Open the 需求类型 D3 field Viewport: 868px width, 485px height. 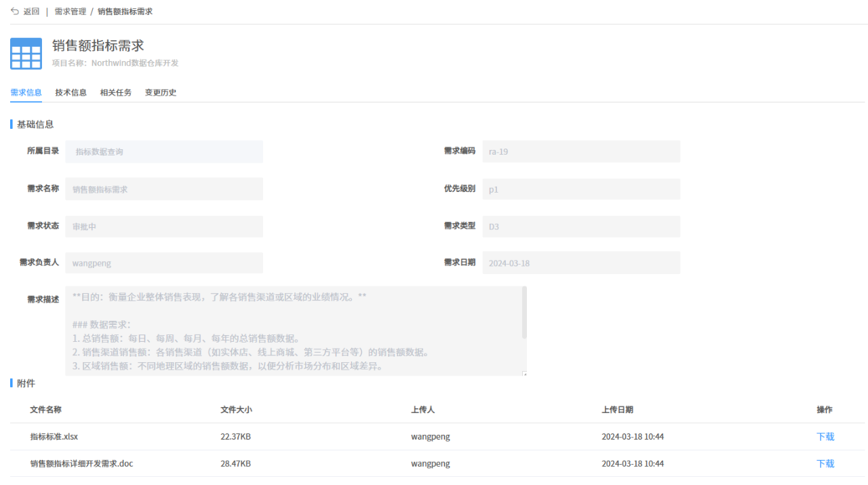(581, 227)
